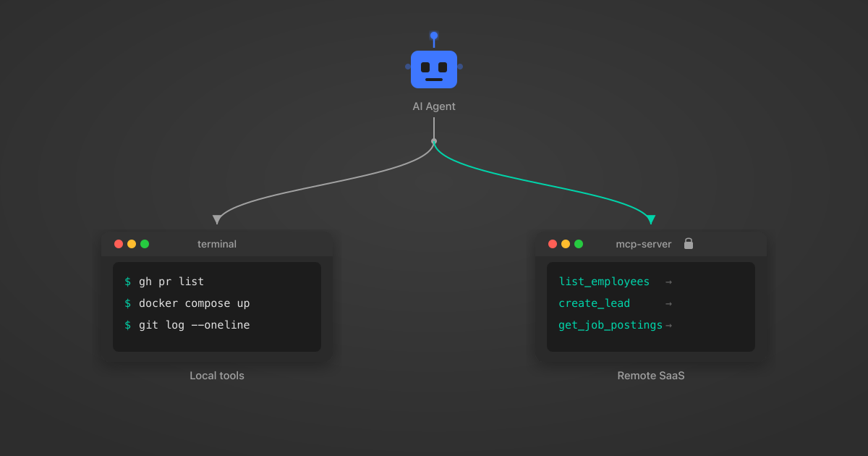The height and width of the screenshot is (456, 868).
Task: Close the mcp-server window with red button
Action: [553, 244]
